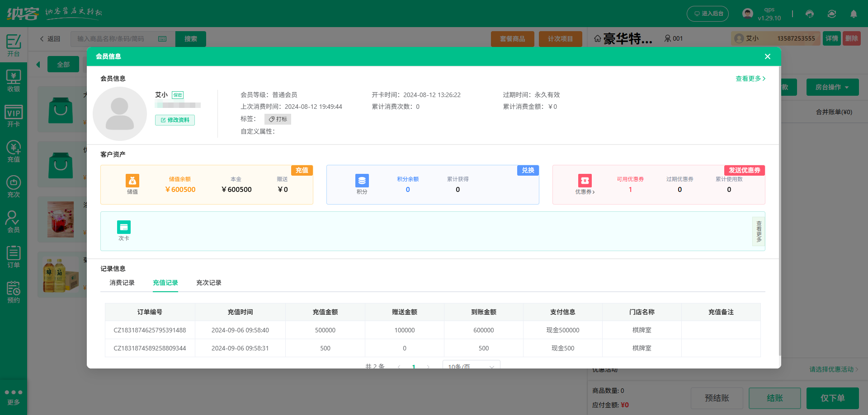Close the 会员信息 dialog

(767, 56)
